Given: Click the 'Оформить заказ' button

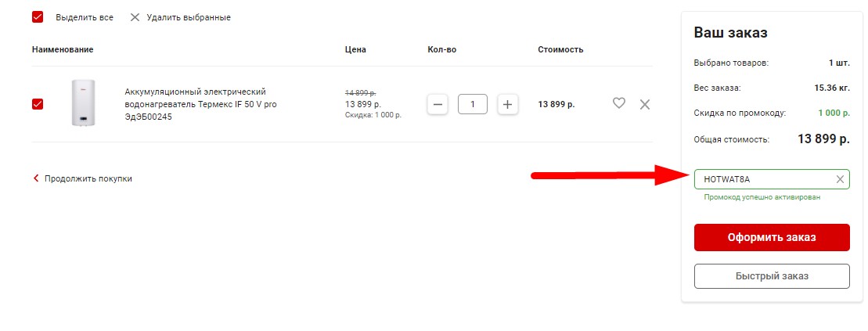Looking at the screenshot, I should click(772, 237).
